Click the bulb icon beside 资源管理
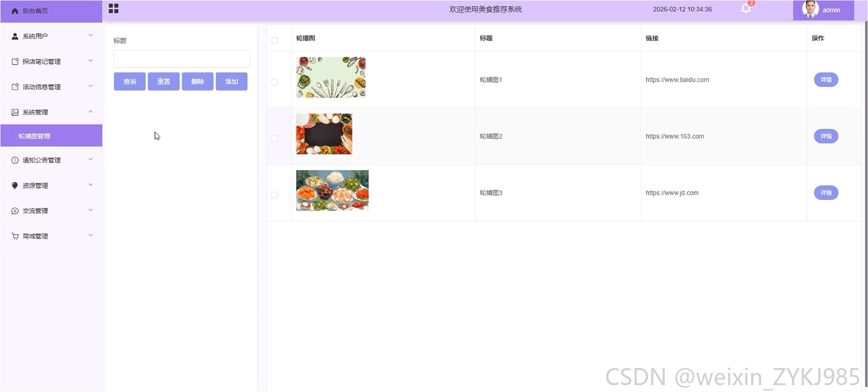The height and width of the screenshot is (392, 868). coord(15,186)
